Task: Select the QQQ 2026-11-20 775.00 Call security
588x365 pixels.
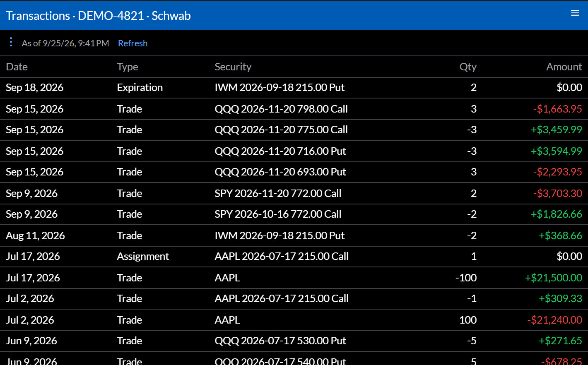Action: click(281, 130)
